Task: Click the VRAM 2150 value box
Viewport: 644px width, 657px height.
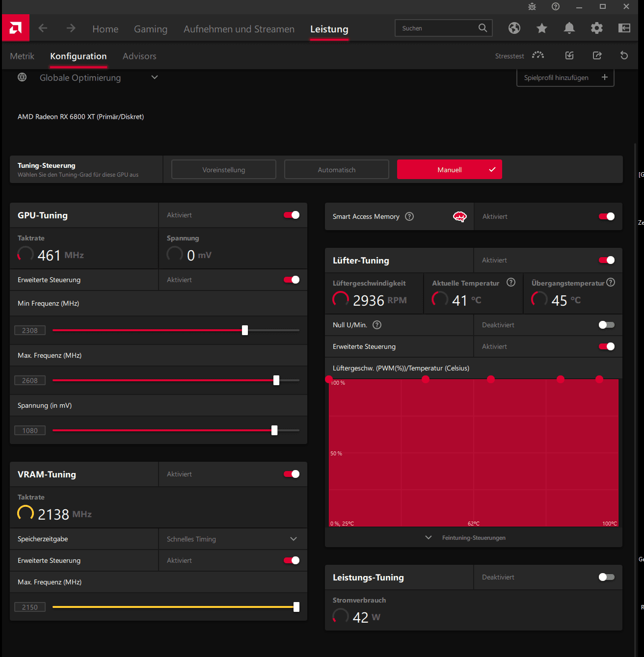Action: tap(30, 607)
